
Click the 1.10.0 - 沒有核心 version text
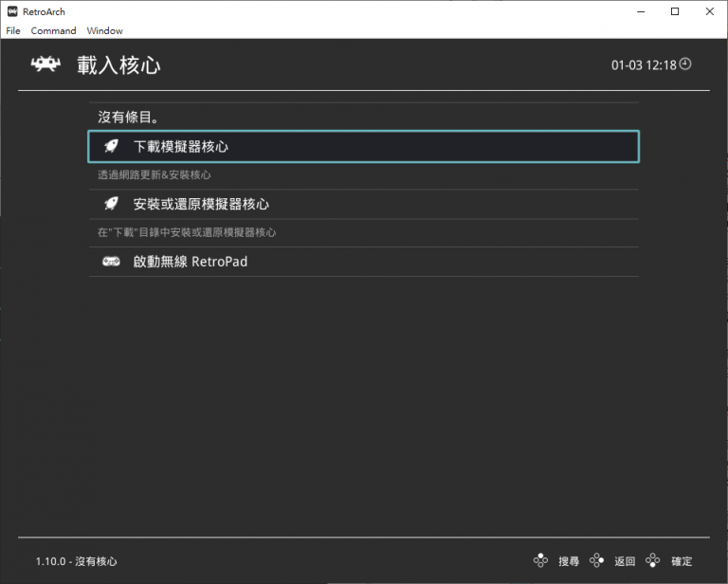76,561
